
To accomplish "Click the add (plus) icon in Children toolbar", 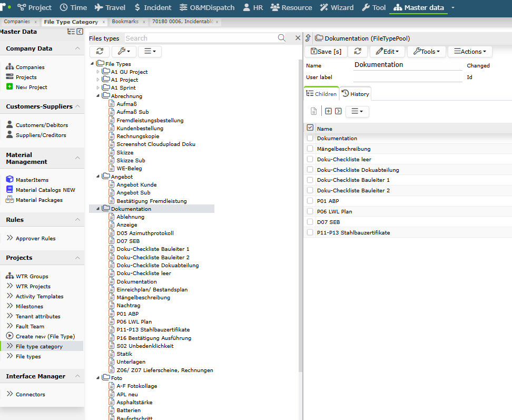I will pos(329,111).
